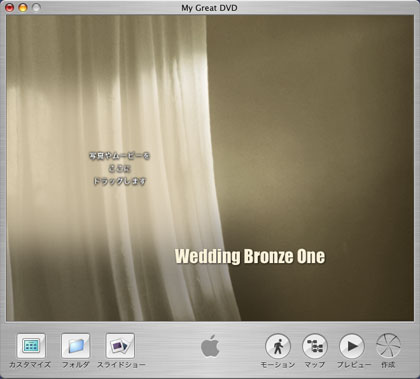This screenshot has width=420, height=379.
Task: Open the Customize (カスタマイズ) drawer
Action: [x=31, y=346]
